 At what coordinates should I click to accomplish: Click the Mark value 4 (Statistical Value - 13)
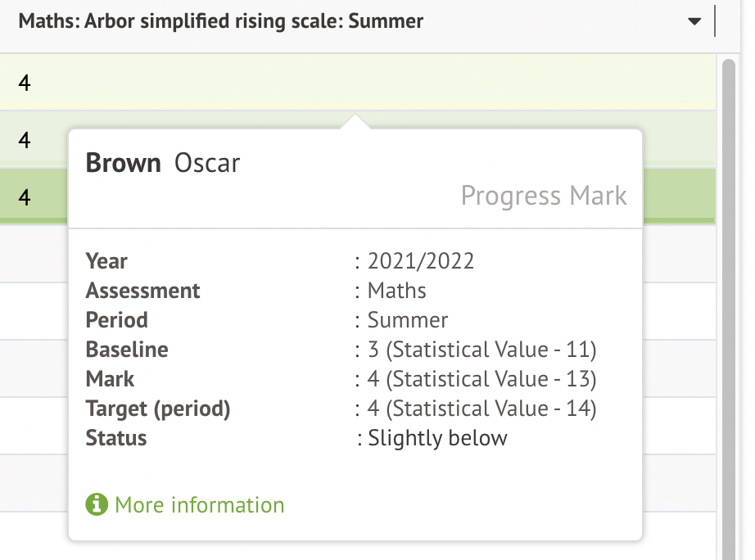click(481, 379)
